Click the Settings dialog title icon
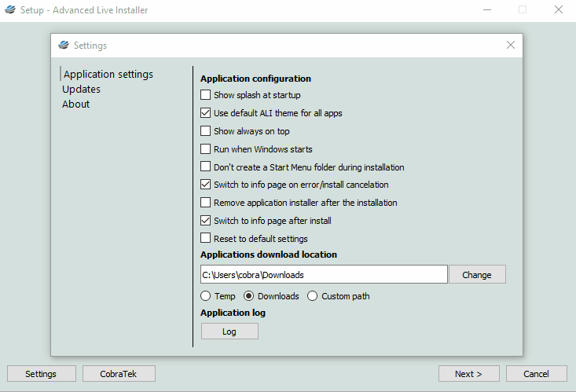The height and width of the screenshot is (392, 576). [64, 45]
